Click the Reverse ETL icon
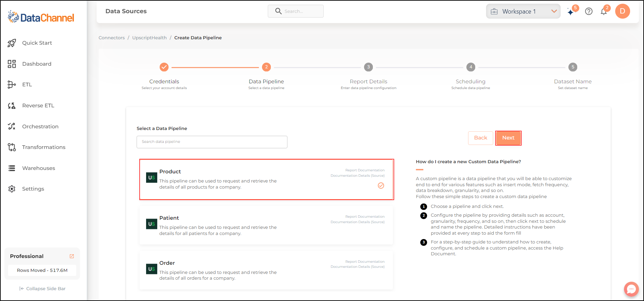 [12, 106]
